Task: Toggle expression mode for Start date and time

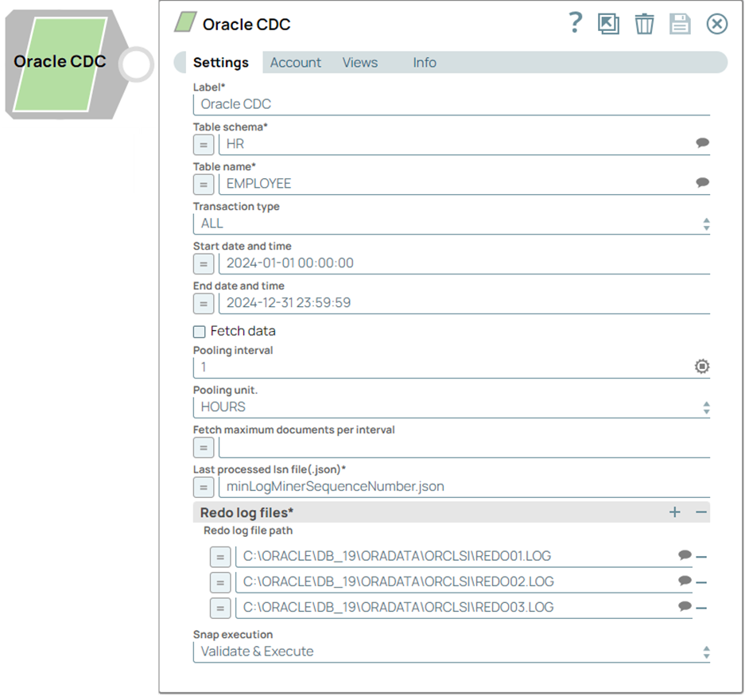Action: [x=204, y=263]
